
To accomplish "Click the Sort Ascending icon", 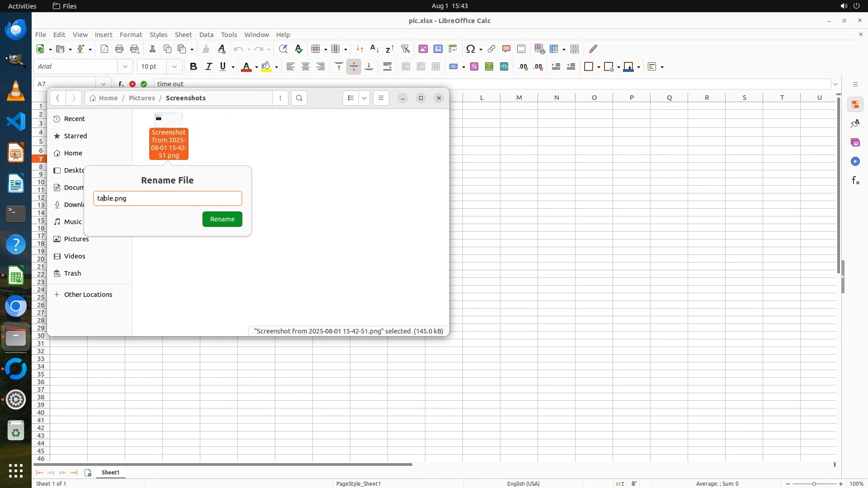I will click(374, 49).
